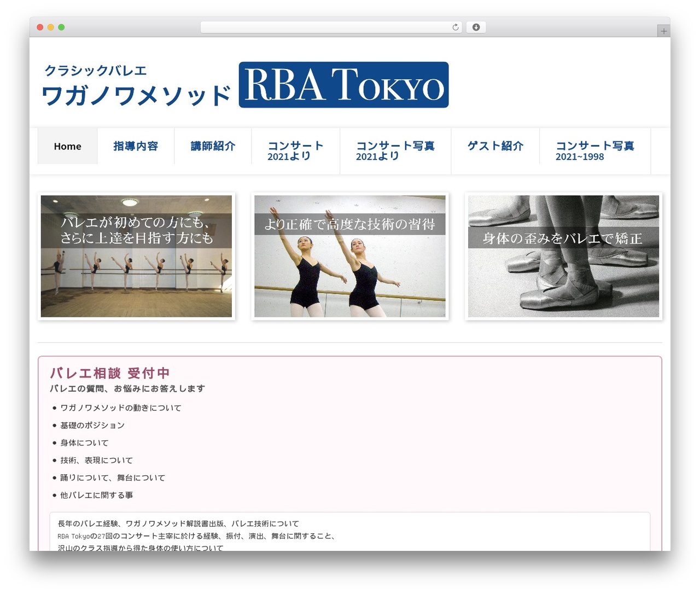This screenshot has width=700, height=593.
Task: Click the browser download icon
Action: tap(476, 27)
